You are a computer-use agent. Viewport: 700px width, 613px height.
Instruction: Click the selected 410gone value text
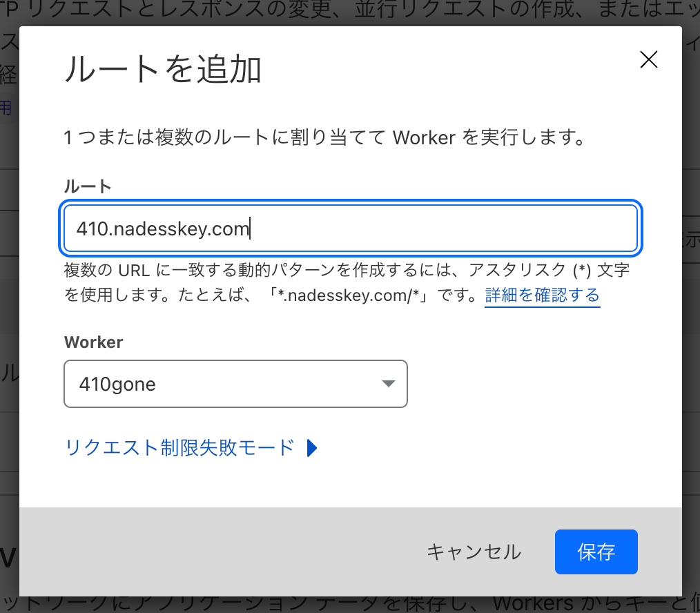click(x=117, y=384)
